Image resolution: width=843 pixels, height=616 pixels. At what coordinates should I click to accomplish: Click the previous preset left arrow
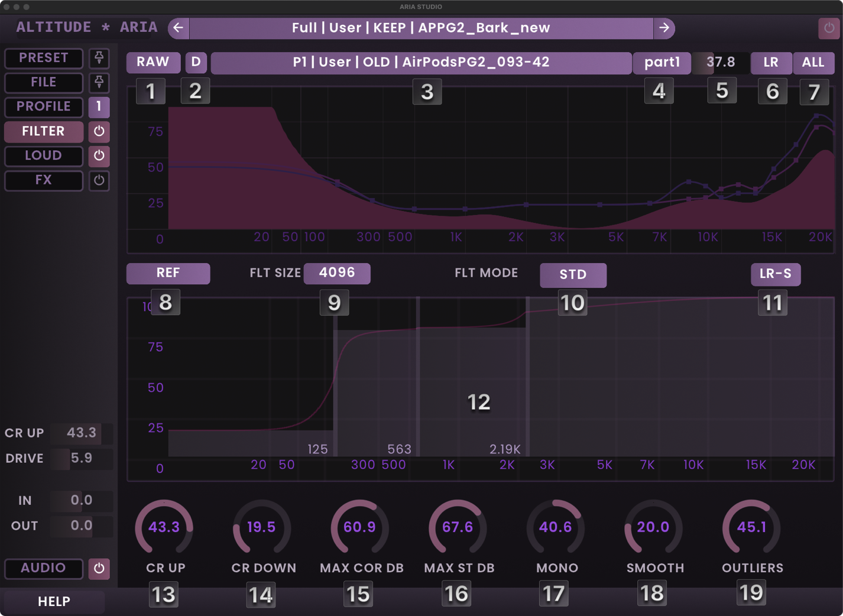click(179, 28)
